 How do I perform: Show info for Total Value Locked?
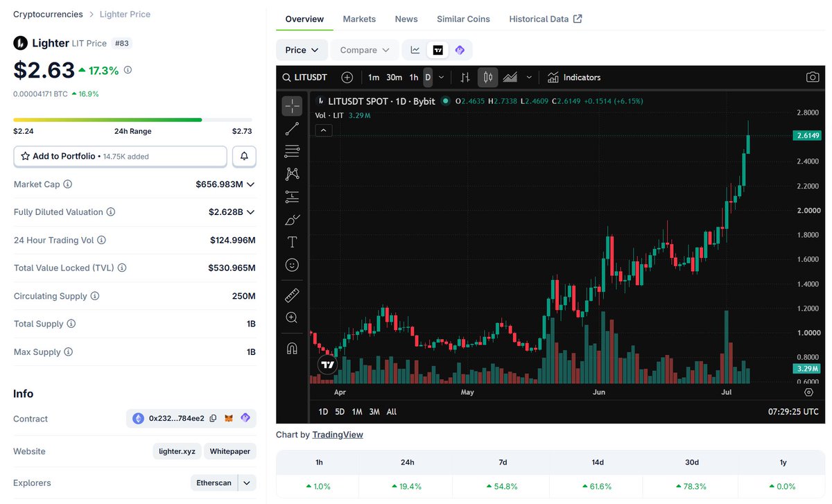tap(122, 268)
